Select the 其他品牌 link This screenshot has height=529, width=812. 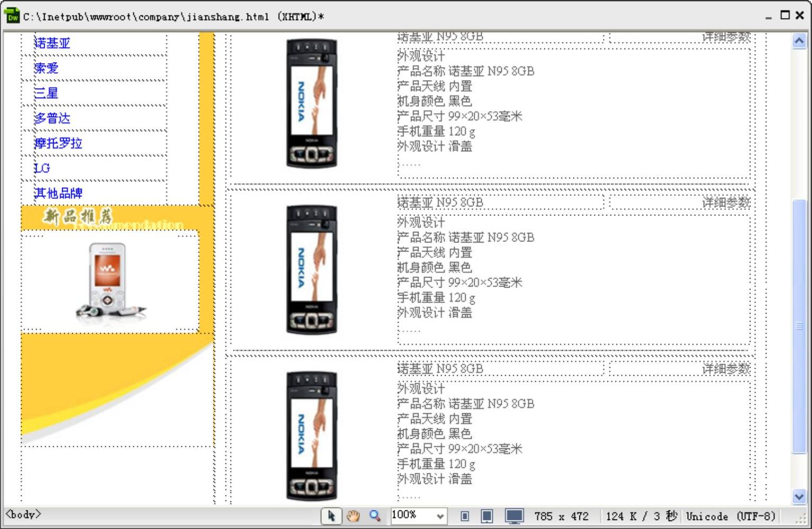(x=58, y=193)
